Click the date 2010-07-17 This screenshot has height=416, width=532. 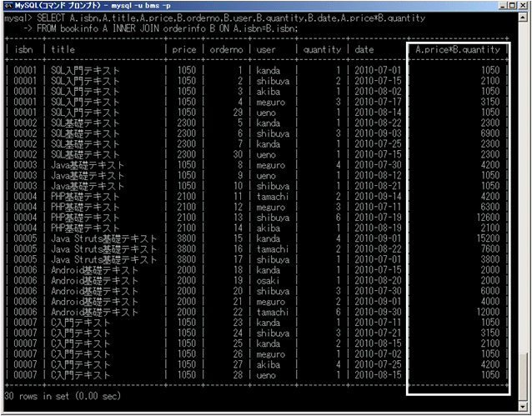click(x=378, y=102)
